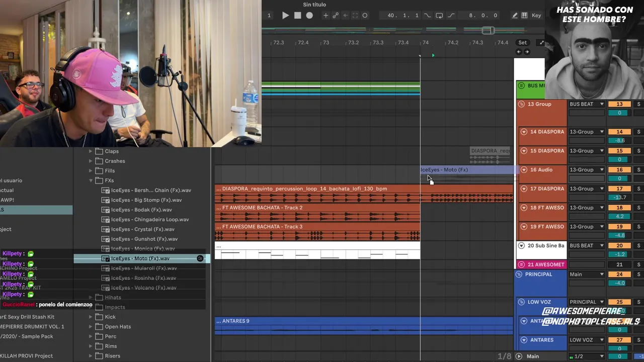Toggle track activator 24 on PRINCIPAL
The width and height of the screenshot is (644, 362).
click(619, 275)
